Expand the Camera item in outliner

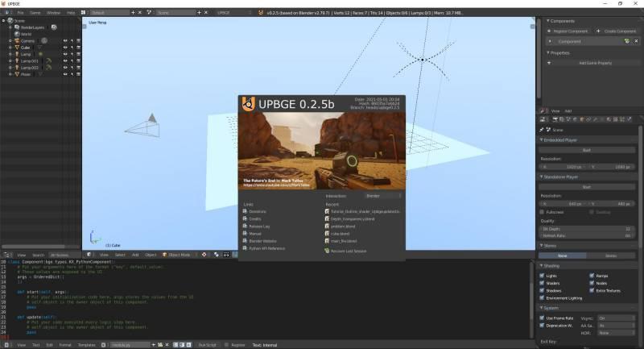pyautogui.click(x=10, y=40)
